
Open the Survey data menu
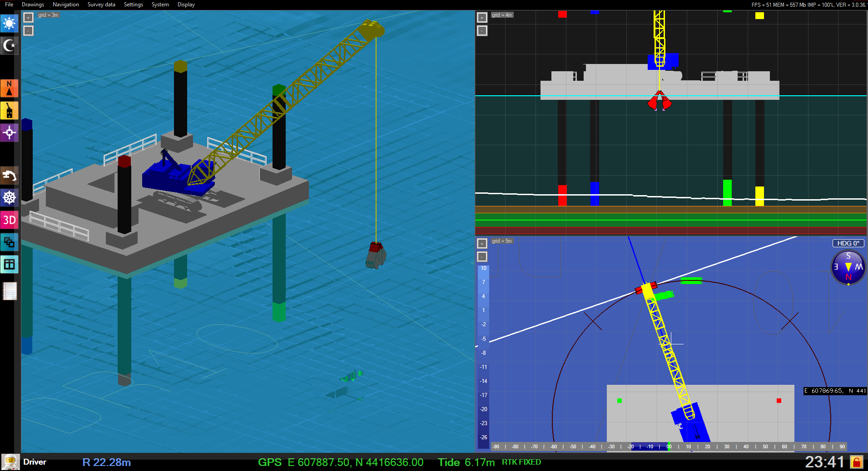101,5
